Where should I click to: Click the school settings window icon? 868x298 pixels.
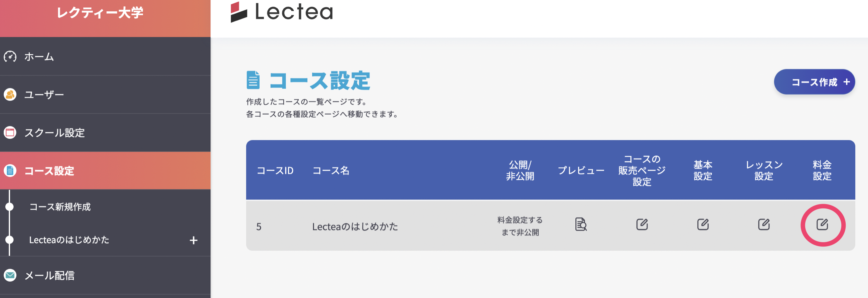coord(9,133)
